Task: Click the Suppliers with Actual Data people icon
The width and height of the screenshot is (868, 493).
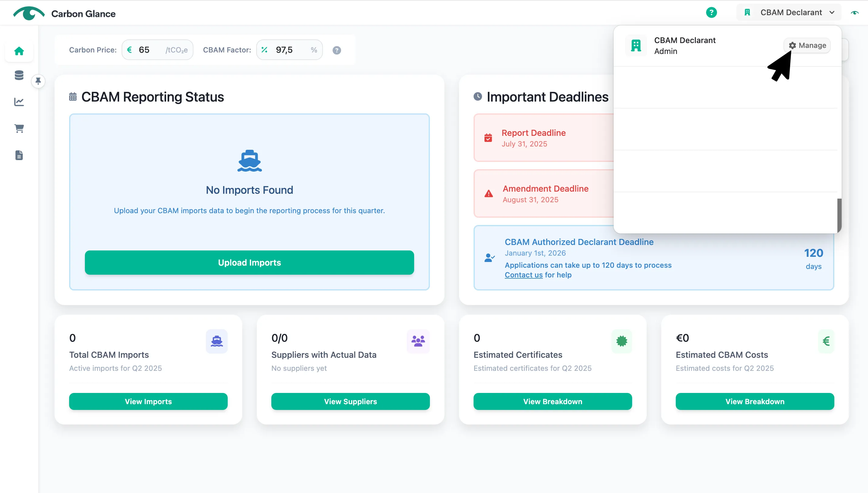Action: coord(418,341)
